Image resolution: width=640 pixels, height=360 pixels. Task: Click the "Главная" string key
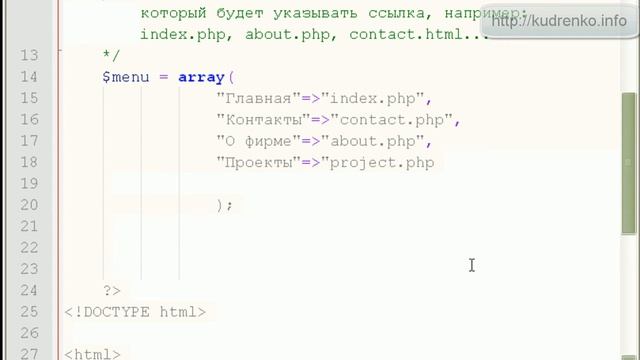(258, 98)
